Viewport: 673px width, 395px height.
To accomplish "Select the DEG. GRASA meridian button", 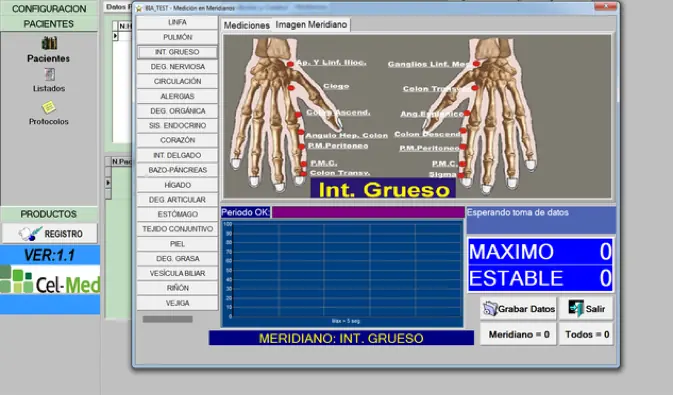I will coord(177,258).
